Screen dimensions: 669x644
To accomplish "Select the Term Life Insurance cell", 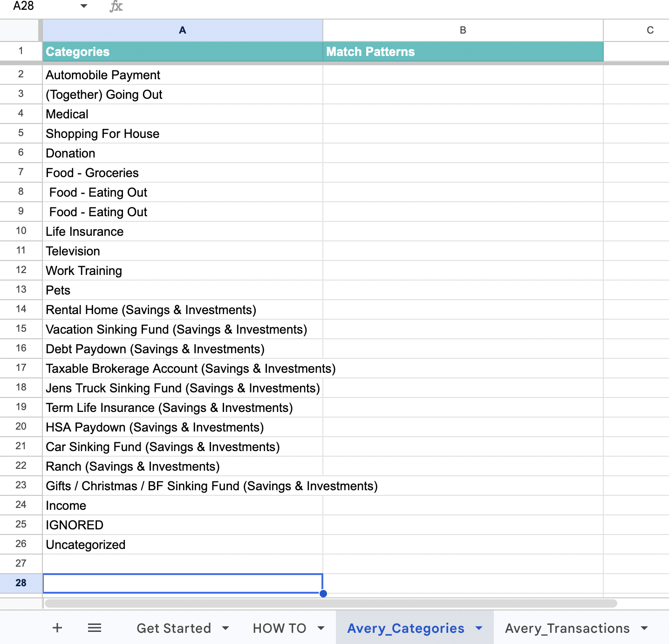I will 183,407.
